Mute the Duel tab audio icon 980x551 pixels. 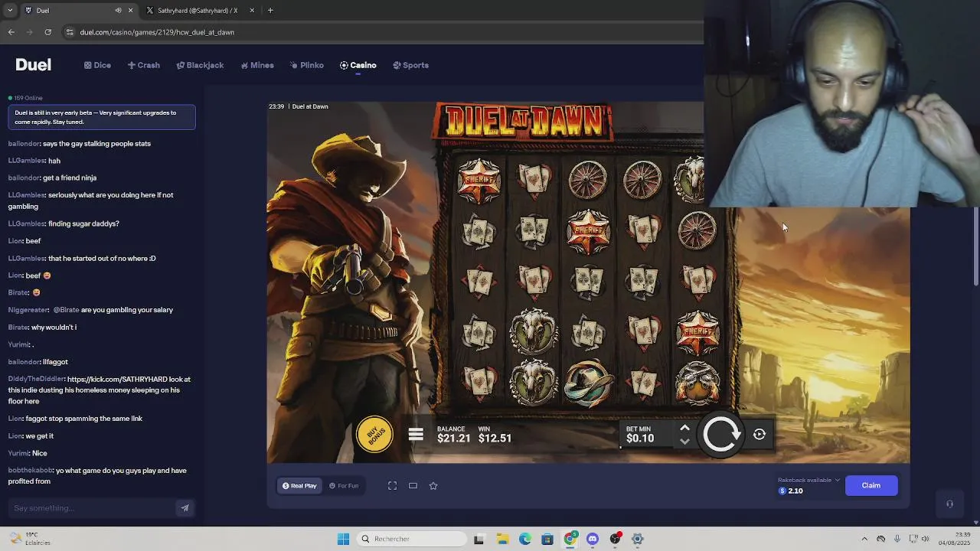(118, 11)
